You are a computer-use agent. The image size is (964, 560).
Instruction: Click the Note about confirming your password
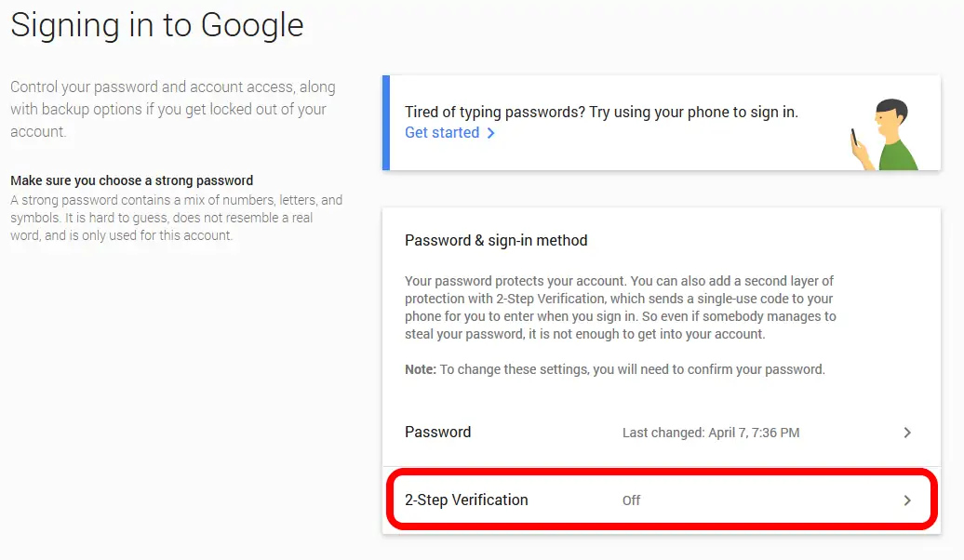615,369
